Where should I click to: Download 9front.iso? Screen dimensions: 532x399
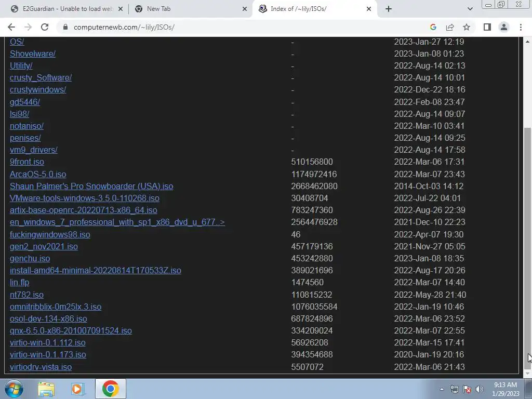pyautogui.click(x=27, y=162)
